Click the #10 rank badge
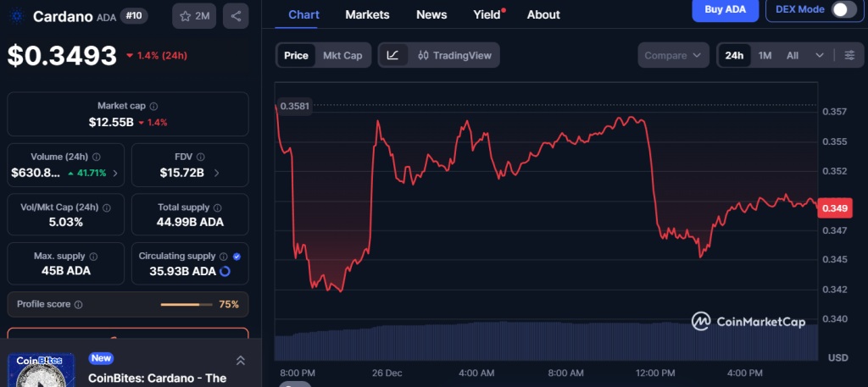The width and height of the screenshot is (868, 387). tap(134, 16)
